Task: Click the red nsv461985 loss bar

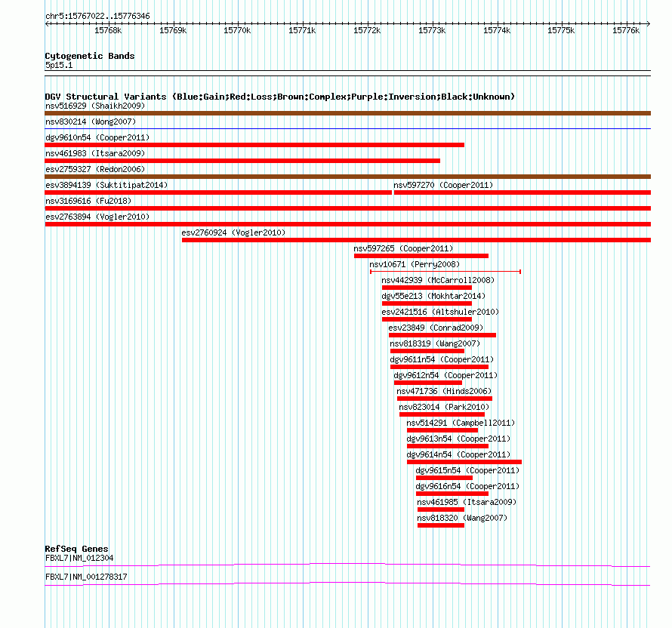Action: click(x=441, y=509)
